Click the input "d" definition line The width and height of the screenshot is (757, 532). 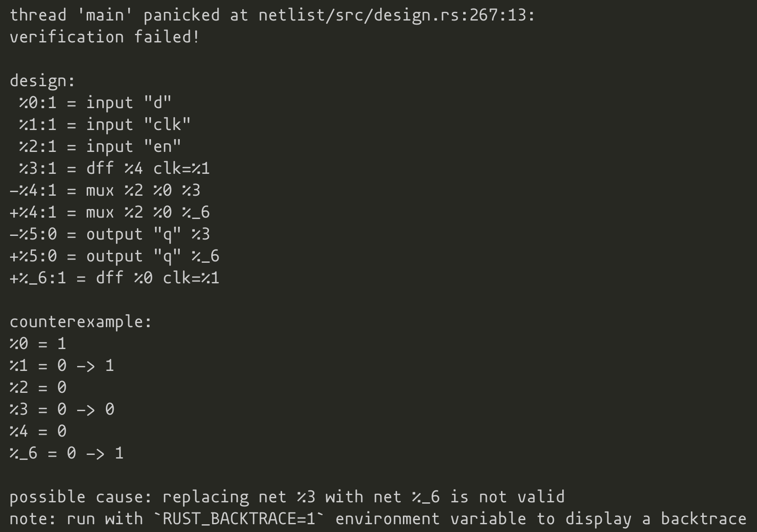pos(95,103)
